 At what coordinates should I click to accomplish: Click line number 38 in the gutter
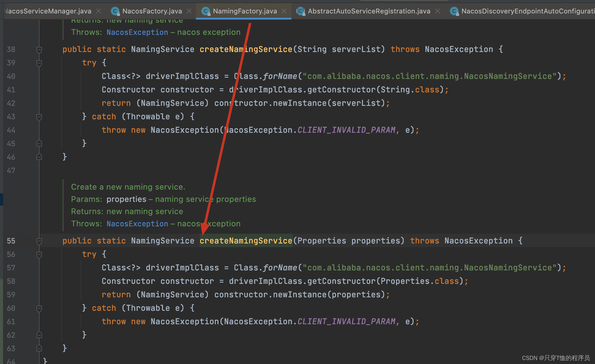coord(11,49)
